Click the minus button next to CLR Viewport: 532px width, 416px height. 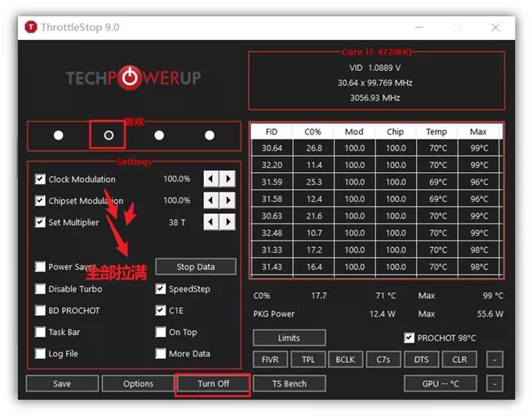click(494, 360)
